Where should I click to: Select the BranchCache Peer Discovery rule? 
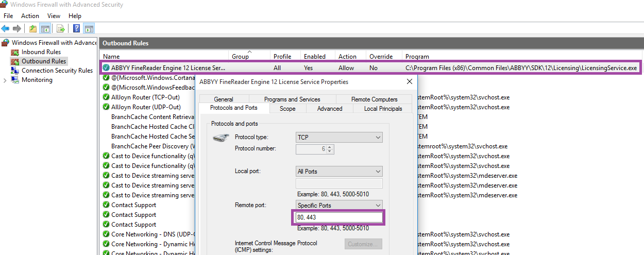click(x=152, y=146)
